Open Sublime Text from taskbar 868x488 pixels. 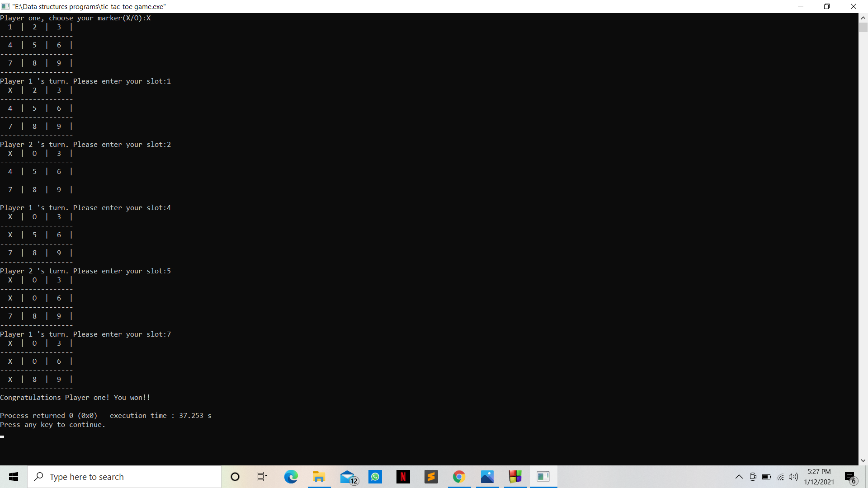pyautogui.click(x=431, y=477)
